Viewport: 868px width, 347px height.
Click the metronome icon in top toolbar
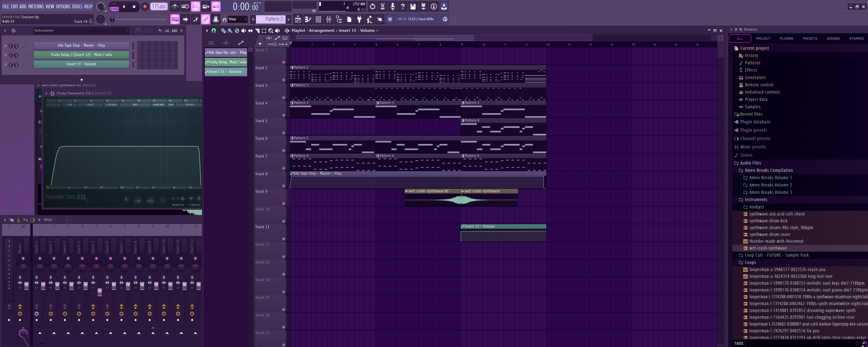coord(174,6)
